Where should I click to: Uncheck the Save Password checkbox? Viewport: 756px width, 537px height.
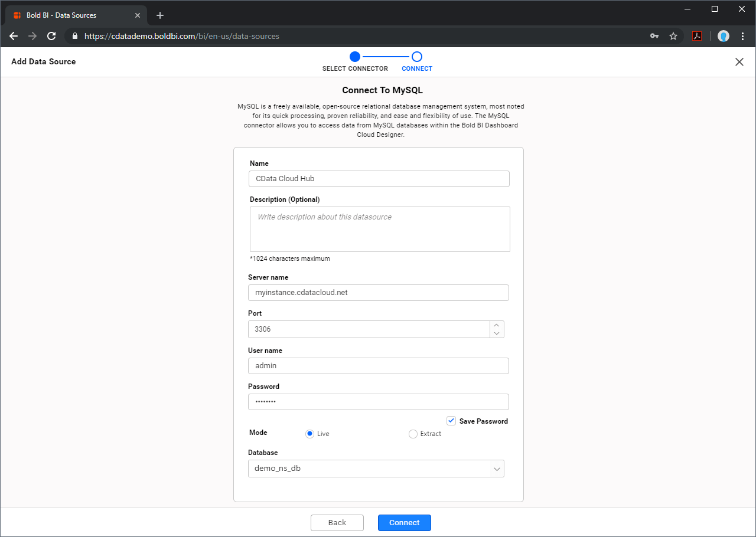(x=451, y=421)
